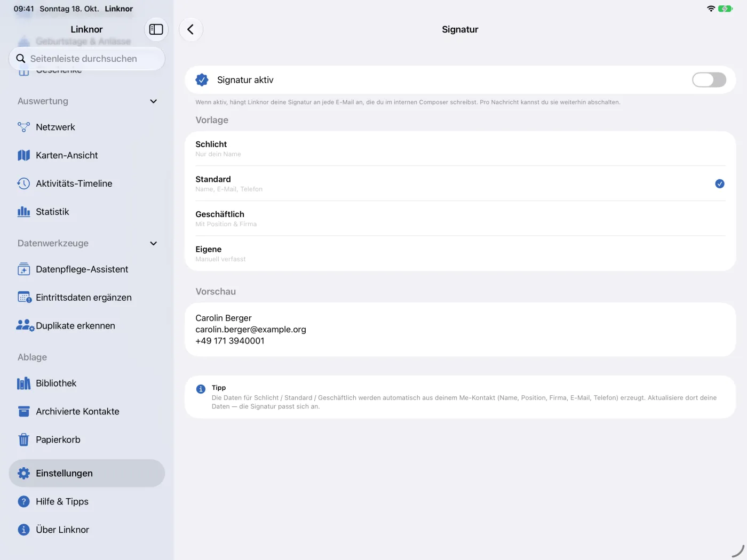Click the Papierkorb trash icon

(x=23, y=440)
